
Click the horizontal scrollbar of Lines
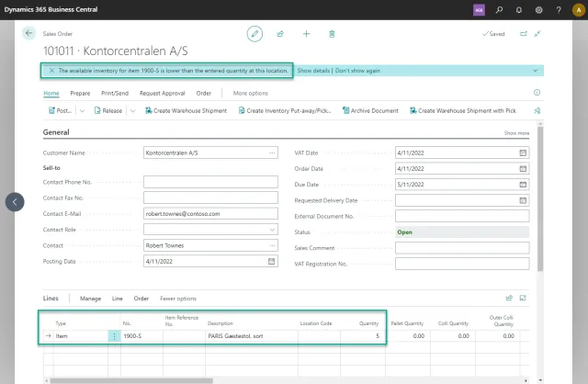(x=131, y=380)
